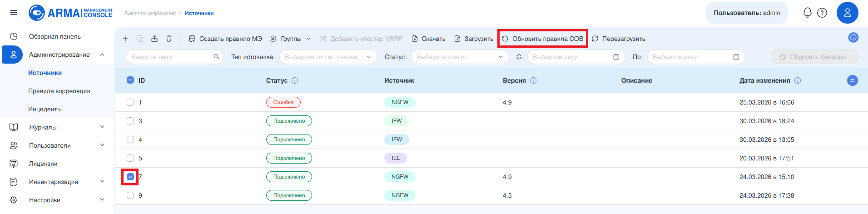This screenshot has width=868, height=214.
Task: Select the checkbox for source ID 4
Action: [x=130, y=139]
